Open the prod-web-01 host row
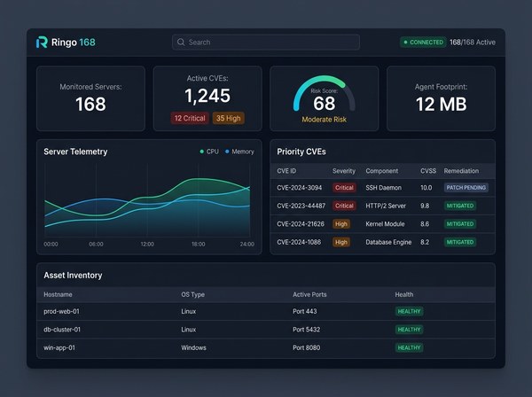 coord(266,312)
